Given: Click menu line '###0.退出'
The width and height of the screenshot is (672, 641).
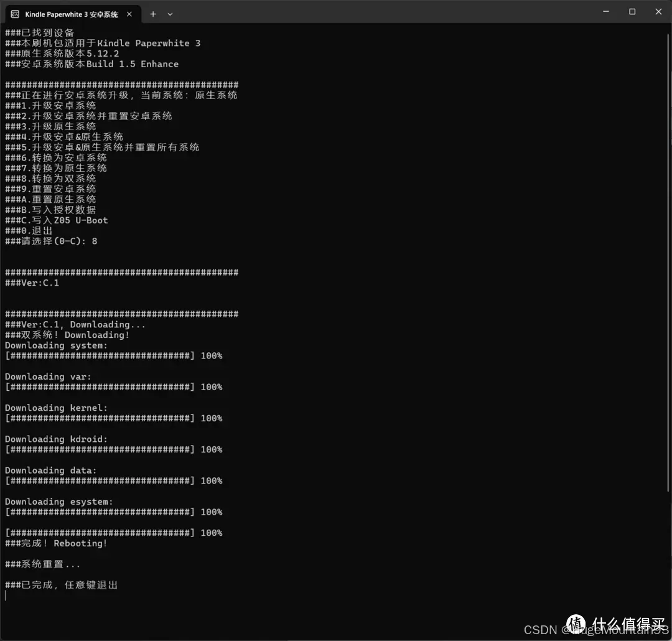Looking at the screenshot, I should (29, 231).
